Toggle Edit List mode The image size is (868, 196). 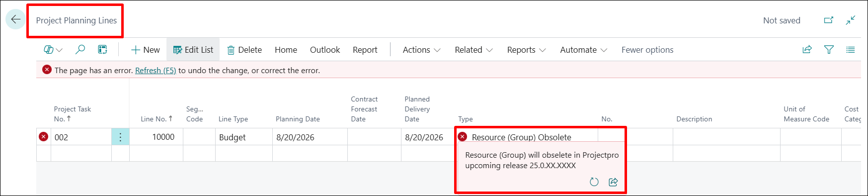(x=193, y=50)
